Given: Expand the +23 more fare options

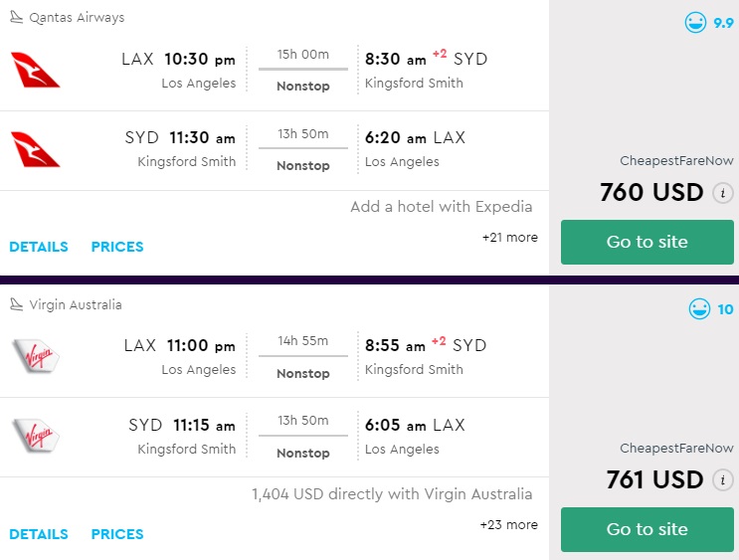Looking at the screenshot, I should pos(509,524).
